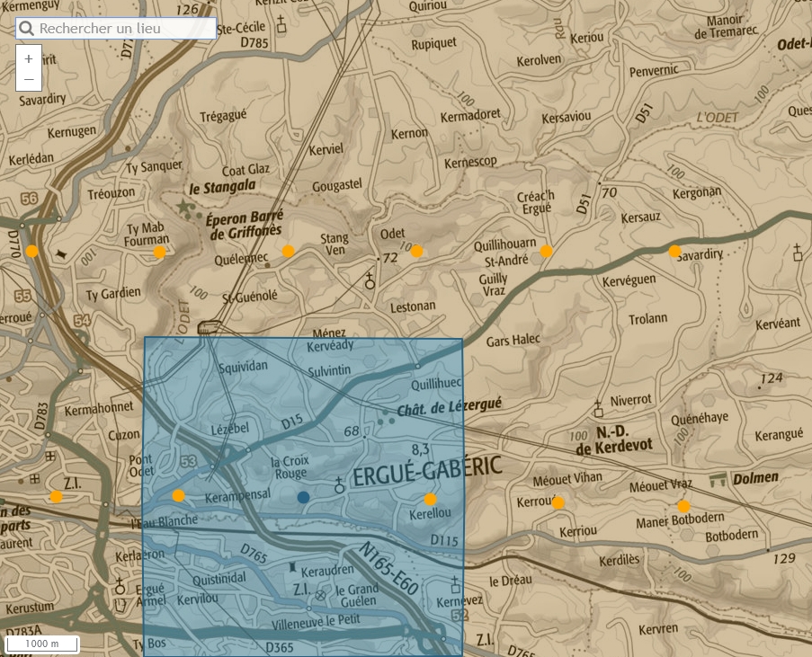812x657 pixels.
Task: Select orange marker below Ty Mab Fourman
Action: pyautogui.click(x=159, y=252)
